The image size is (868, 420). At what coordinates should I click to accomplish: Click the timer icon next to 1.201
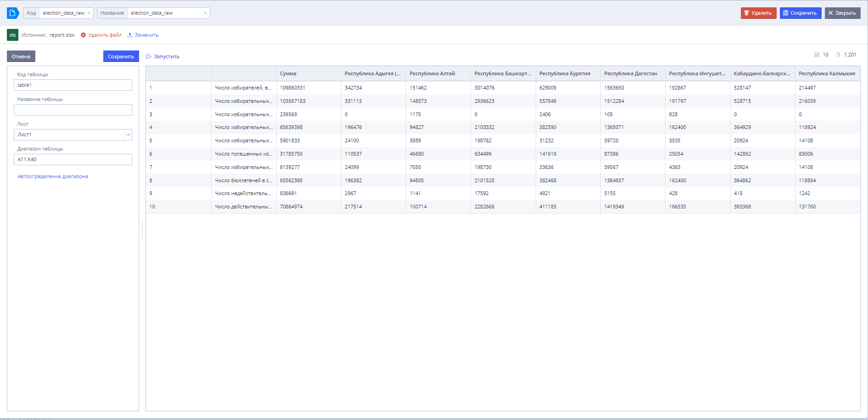point(838,55)
